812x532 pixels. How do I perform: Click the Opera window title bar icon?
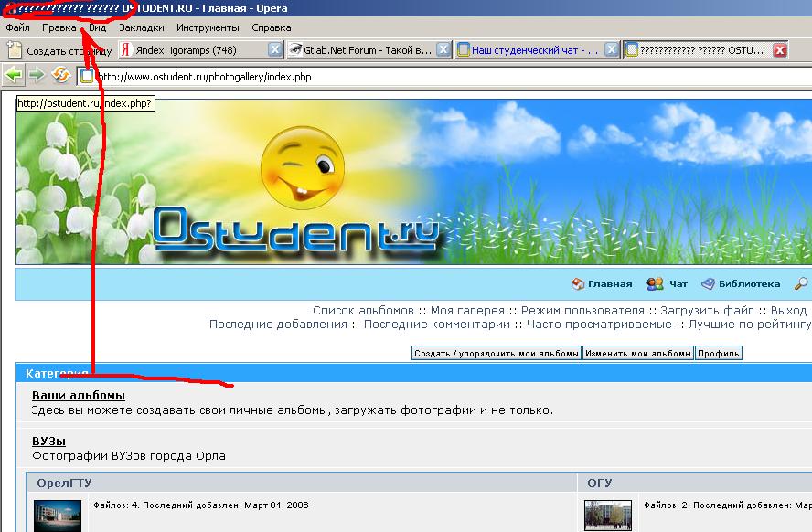click(10, 8)
